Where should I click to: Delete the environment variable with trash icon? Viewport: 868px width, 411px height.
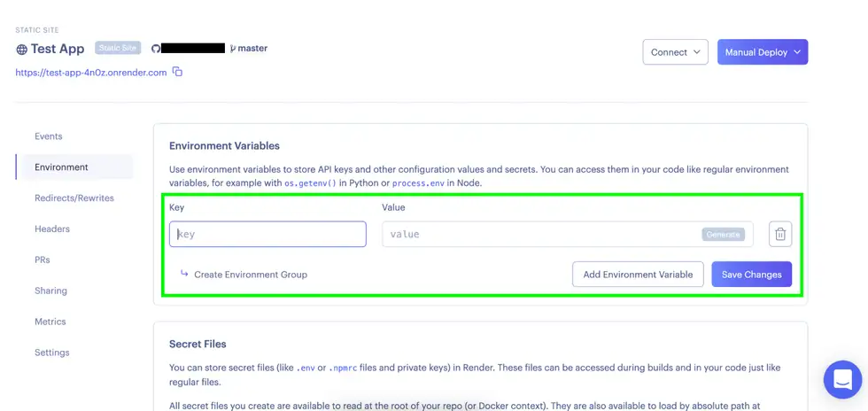pos(780,234)
